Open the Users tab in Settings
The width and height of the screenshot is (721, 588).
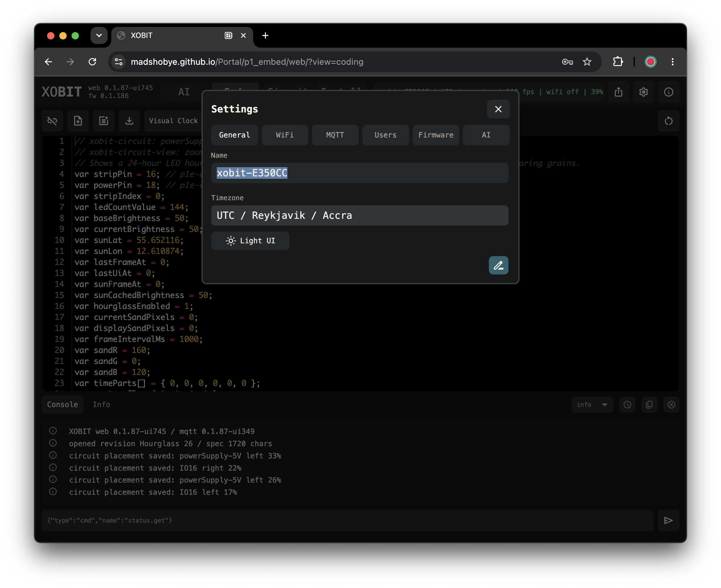(x=385, y=135)
